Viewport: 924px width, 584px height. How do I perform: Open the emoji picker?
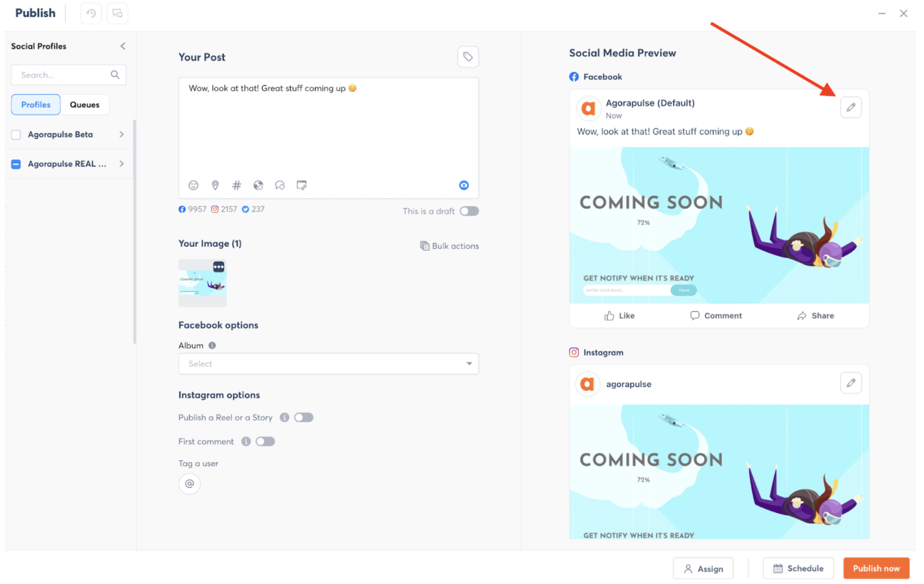pos(193,185)
